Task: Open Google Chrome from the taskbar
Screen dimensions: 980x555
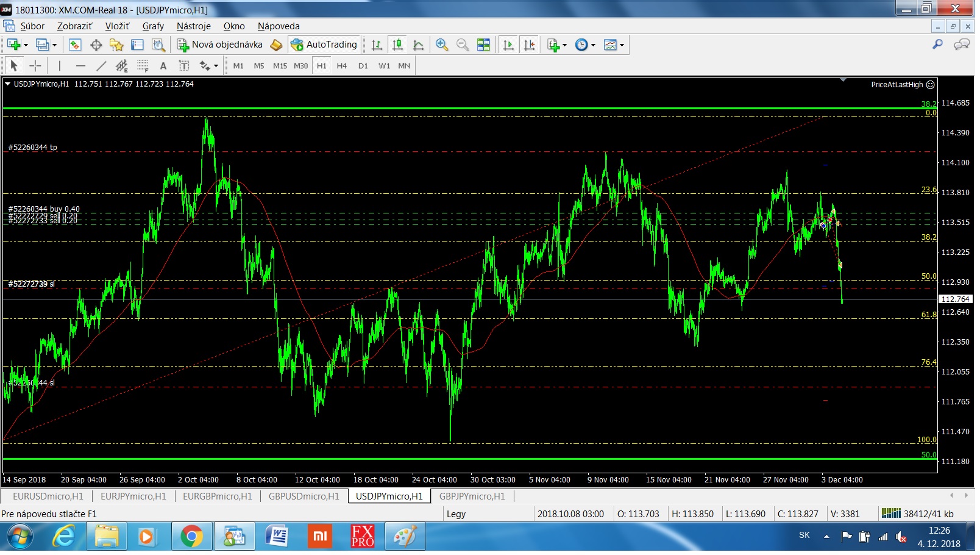Action: click(191, 537)
